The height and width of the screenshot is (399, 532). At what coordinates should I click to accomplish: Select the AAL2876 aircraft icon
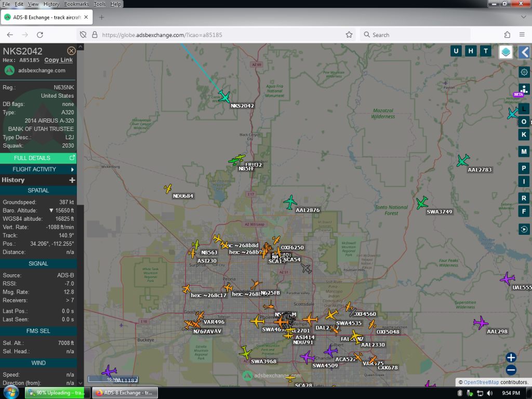[x=290, y=203]
